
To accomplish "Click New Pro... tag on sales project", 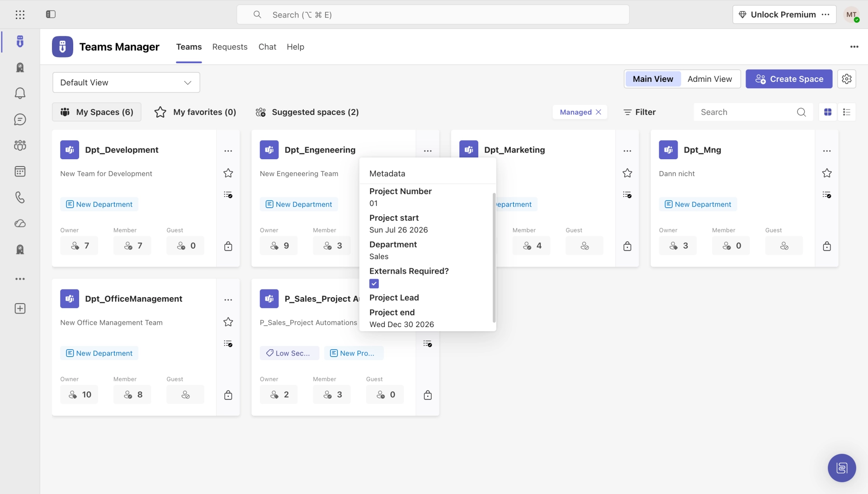I will (354, 353).
